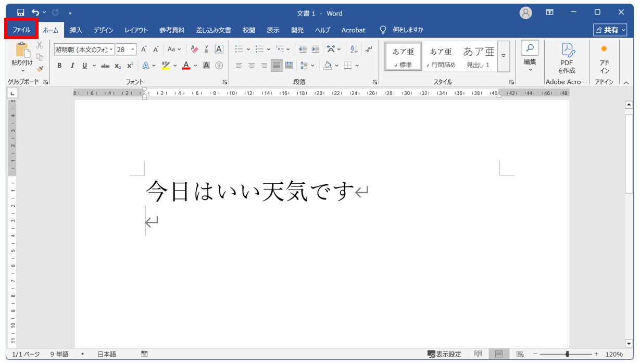Click the Paste (貼り付け) clipboard icon
Image resolution: width=640 pixels, height=364 pixels.
click(x=22, y=50)
